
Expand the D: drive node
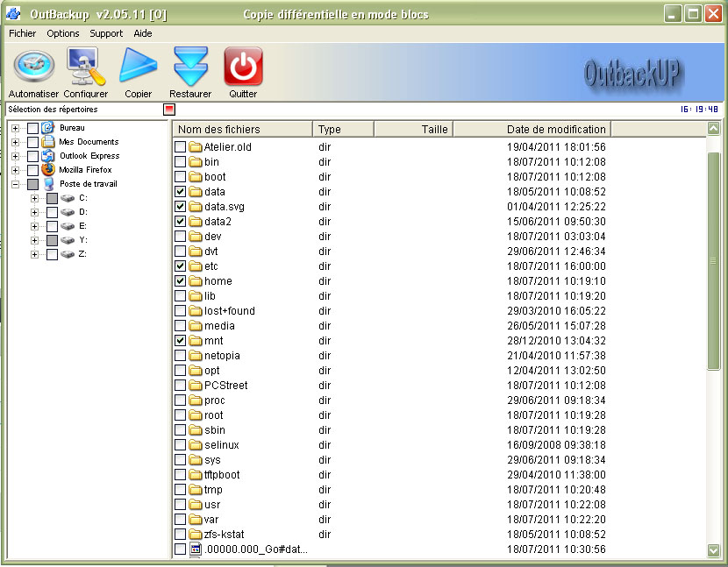[x=34, y=212]
